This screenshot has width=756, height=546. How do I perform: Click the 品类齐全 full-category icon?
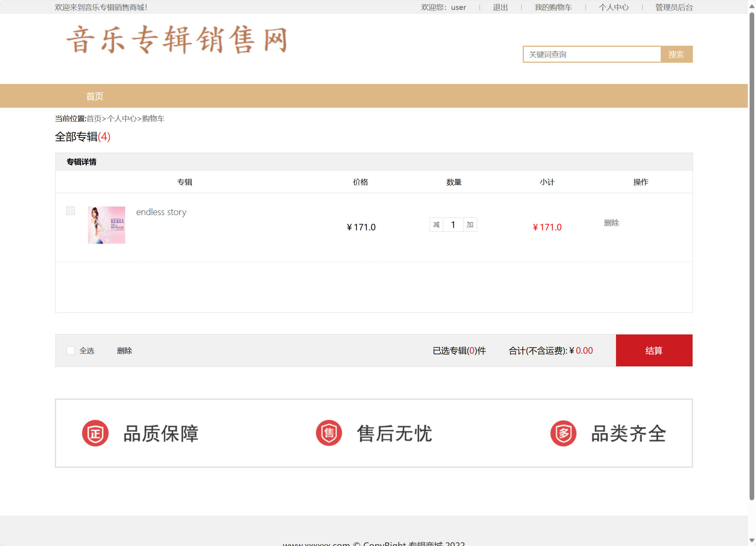click(563, 433)
